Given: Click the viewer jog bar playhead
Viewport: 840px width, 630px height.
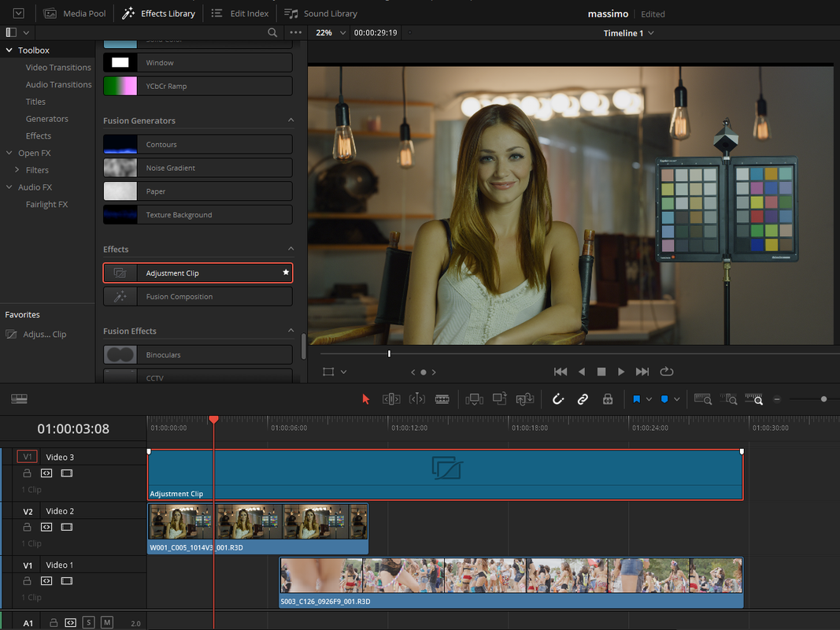Looking at the screenshot, I should 389,354.
